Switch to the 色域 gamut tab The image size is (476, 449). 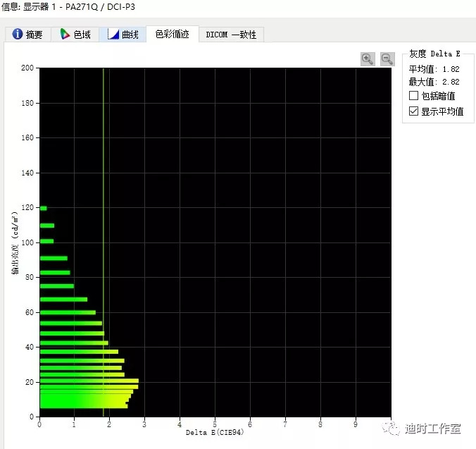pos(75,34)
